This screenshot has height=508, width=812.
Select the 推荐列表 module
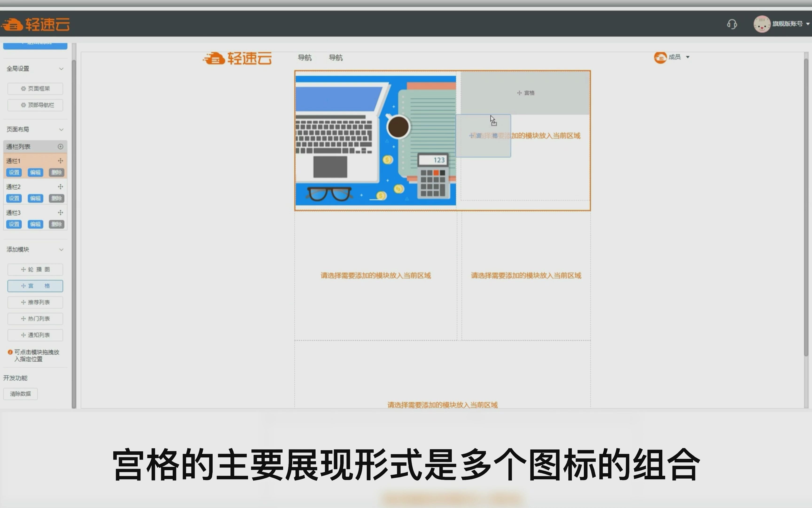(x=35, y=302)
